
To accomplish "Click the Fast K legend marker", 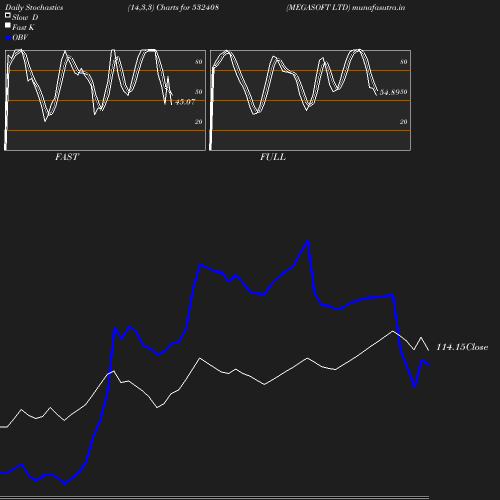I will (8, 25).
